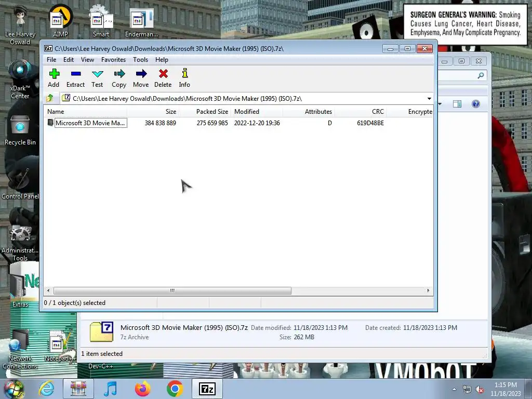Launch Internet Explorer from taskbar
This screenshot has width=532, height=399.
[46, 389]
